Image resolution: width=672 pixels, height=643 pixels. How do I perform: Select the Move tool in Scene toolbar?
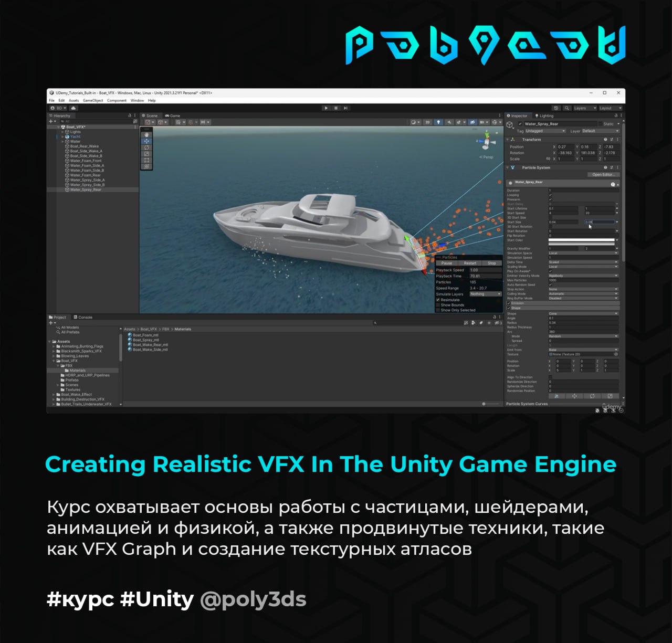(x=146, y=141)
